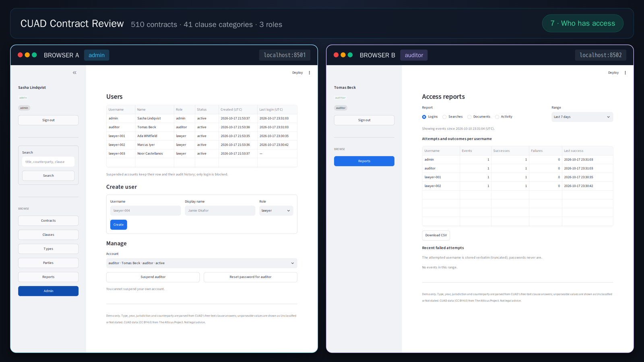Image resolution: width=644 pixels, height=362 pixels.
Task: Click the Username column header in Users table
Action: pos(121,109)
